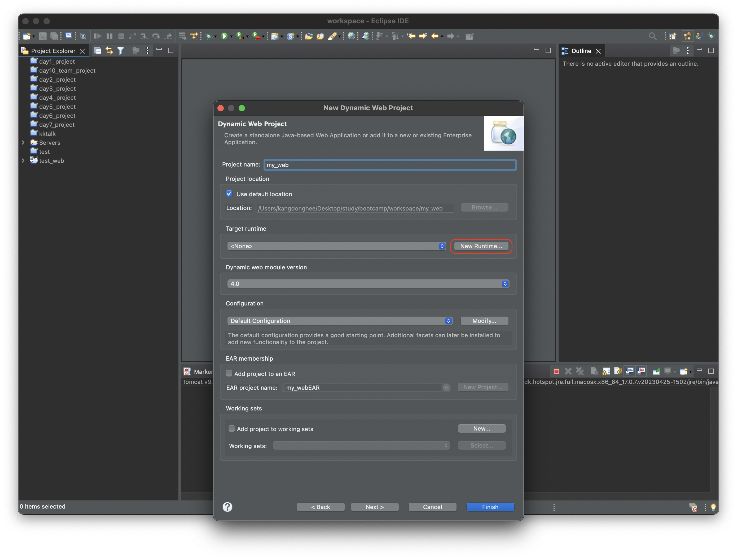Click the External Tools run icon

256,36
